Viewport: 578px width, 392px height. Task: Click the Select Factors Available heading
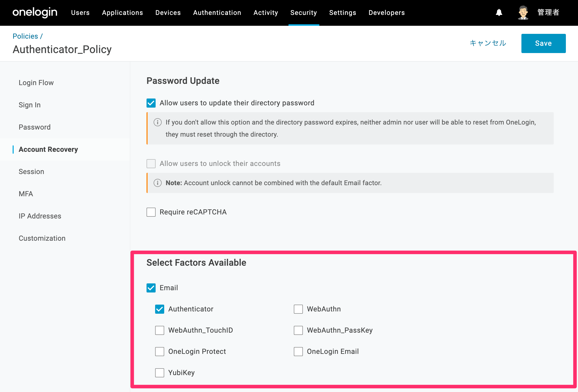(x=196, y=263)
